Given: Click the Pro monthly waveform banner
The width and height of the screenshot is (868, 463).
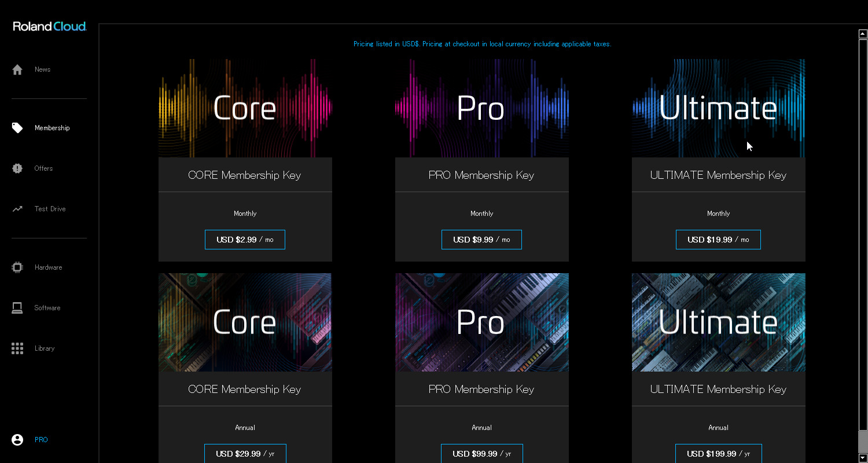Looking at the screenshot, I should pos(482,108).
